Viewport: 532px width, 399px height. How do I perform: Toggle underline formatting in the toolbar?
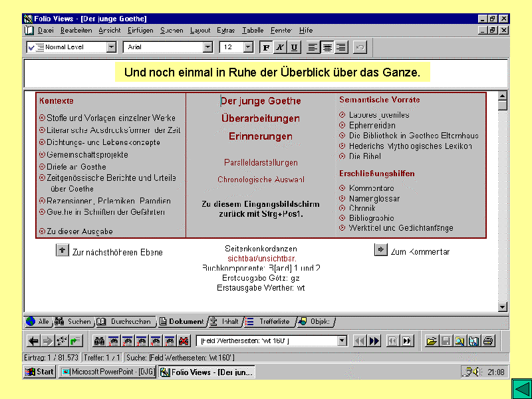point(294,47)
